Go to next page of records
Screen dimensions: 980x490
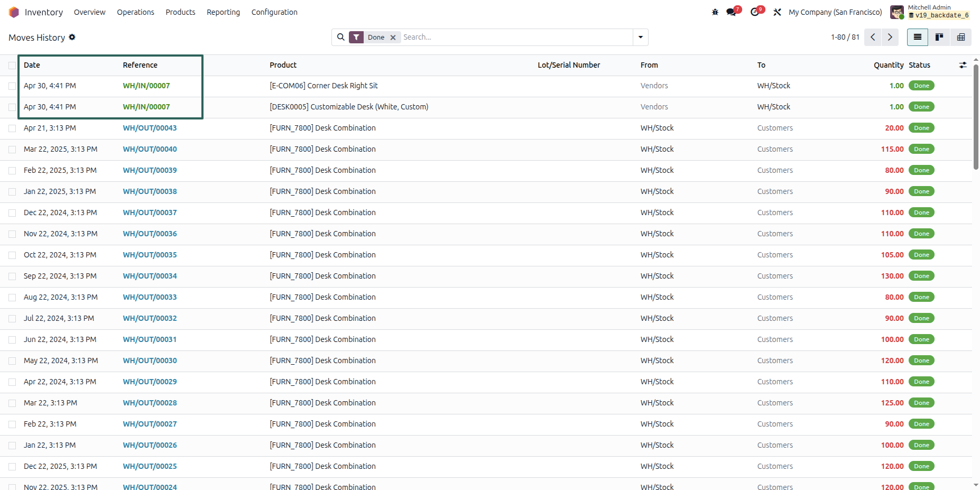click(890, 37)
